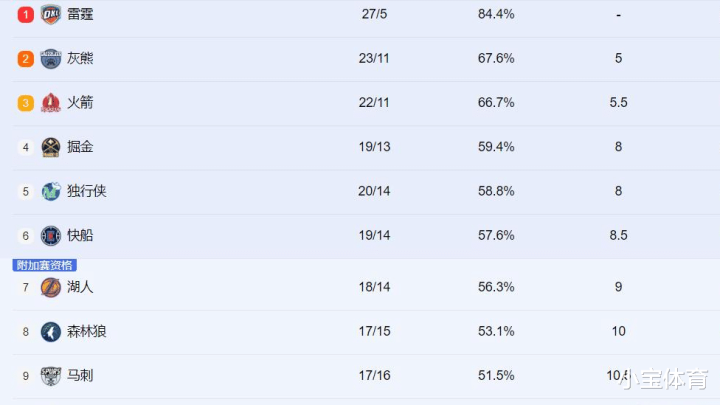The height and width of the screenshot is (405, 720).
Task: Click the Lakers (湖人) team logo
Action: pyautogui.click(x=51, y=287)
